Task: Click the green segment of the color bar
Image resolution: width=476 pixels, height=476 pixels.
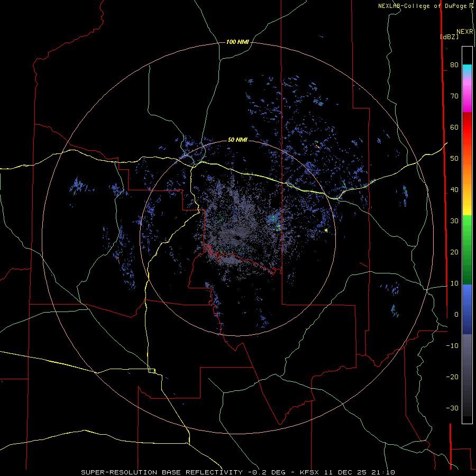Action: 467,250
